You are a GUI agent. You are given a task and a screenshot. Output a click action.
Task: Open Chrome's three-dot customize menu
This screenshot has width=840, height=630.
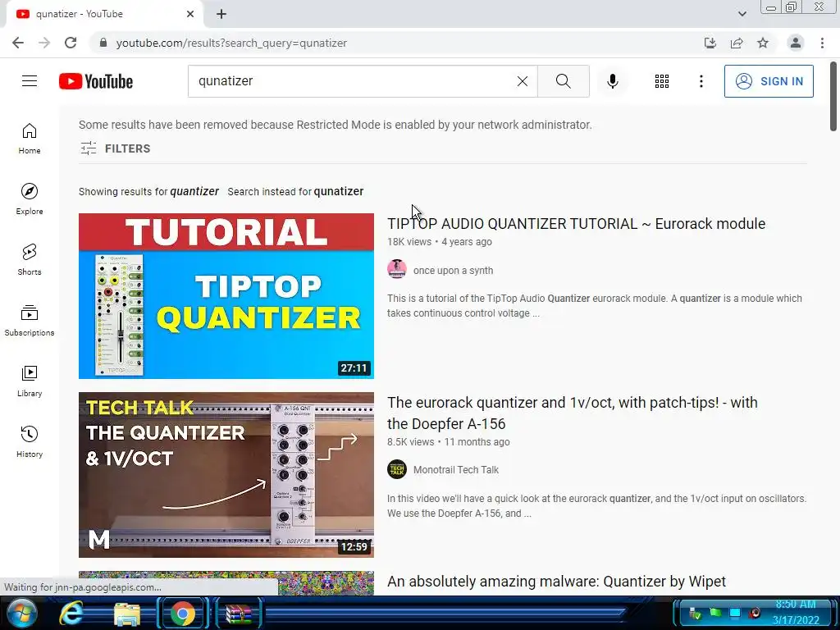coord(822,43)
